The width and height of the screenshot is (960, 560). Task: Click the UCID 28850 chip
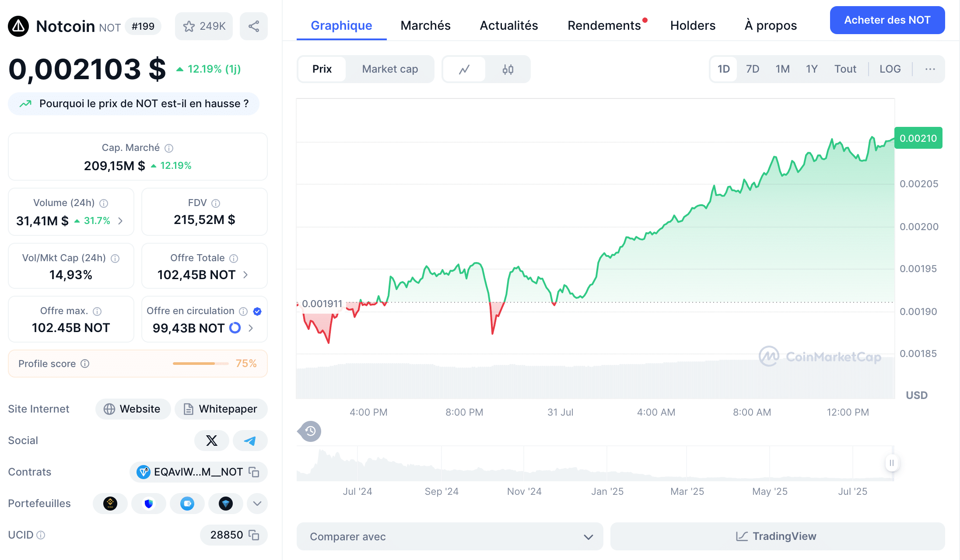click(234, 535)
